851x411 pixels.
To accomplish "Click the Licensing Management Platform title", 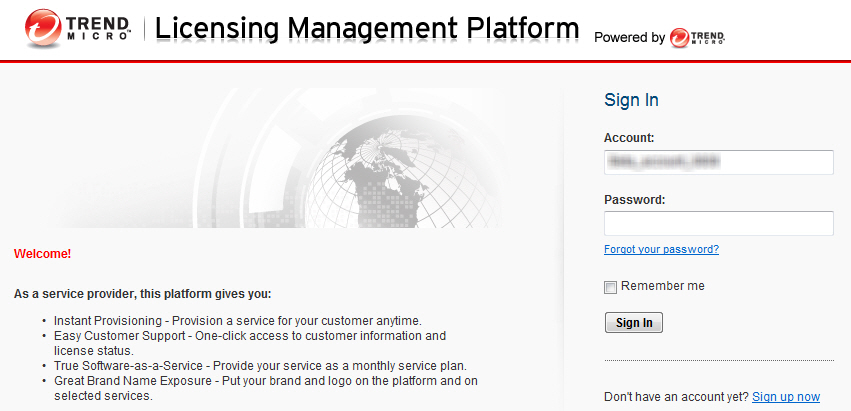I will (x=367, y=28).
